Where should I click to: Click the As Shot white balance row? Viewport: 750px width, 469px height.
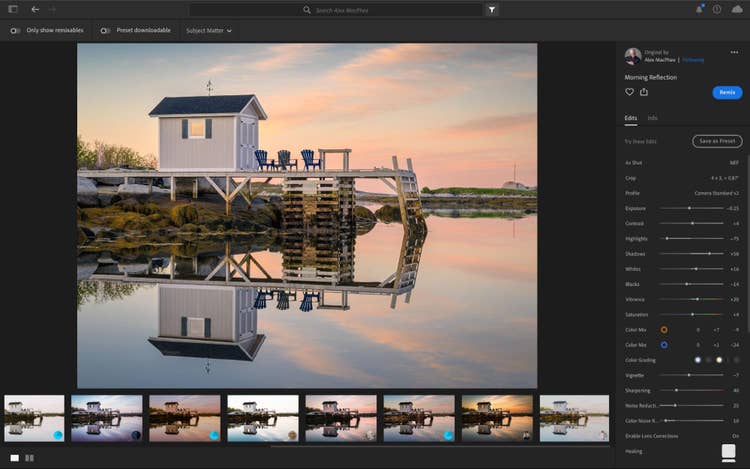[x=682, y=163]
